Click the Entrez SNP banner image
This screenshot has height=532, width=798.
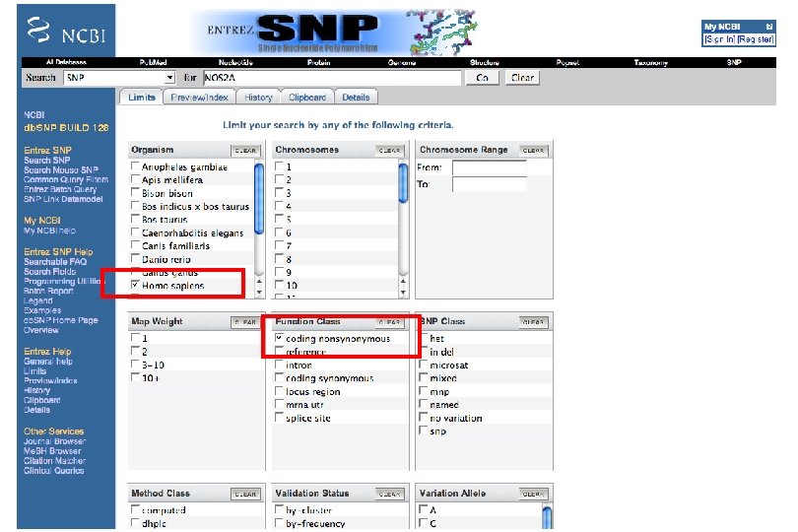click(336, 32)
